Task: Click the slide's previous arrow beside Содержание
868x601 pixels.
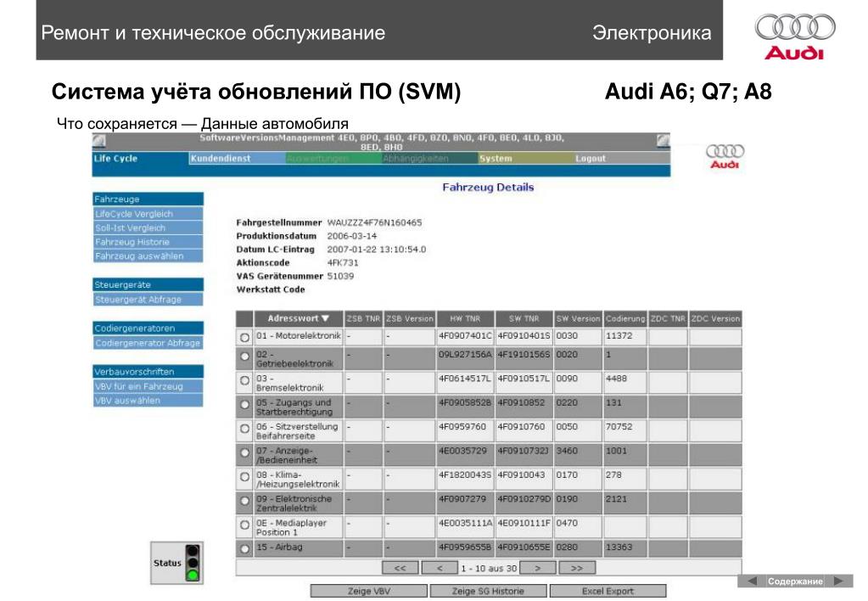Action: tap(752, 581)
